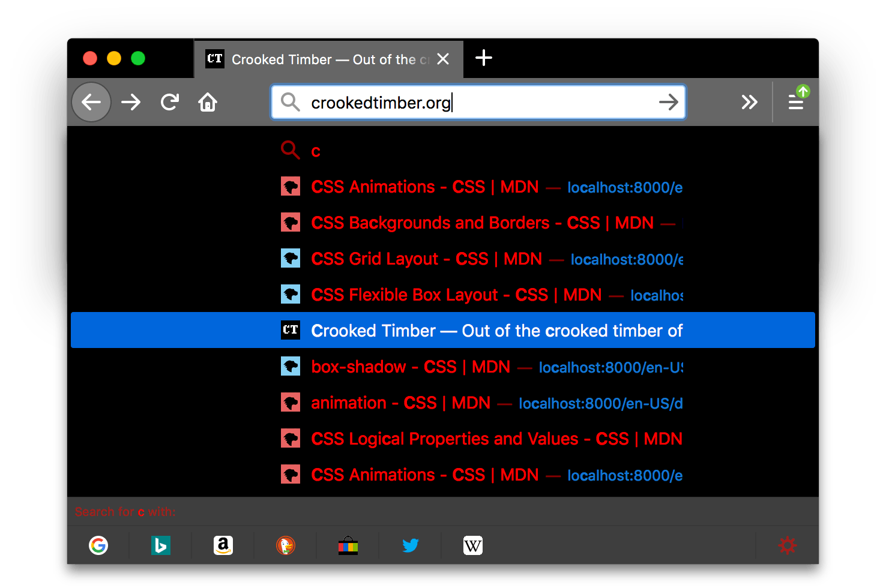Go to the home page
This screenshot has width=886, height=588.
(x=208, y=102)
